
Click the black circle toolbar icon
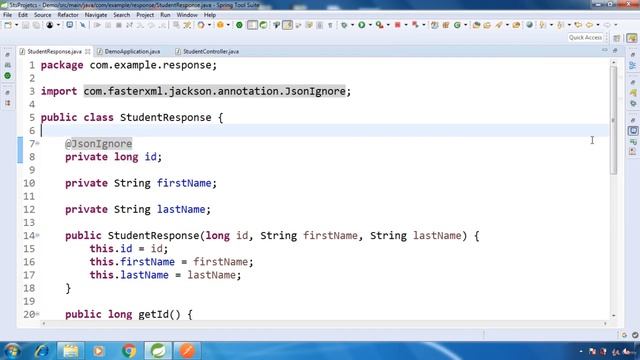coord(49,25)
